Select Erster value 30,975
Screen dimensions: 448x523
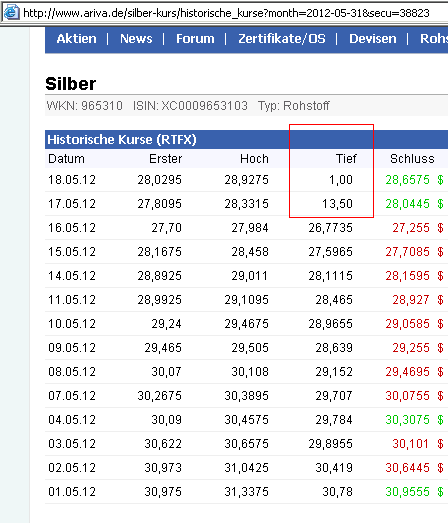(x=163, y=492)
